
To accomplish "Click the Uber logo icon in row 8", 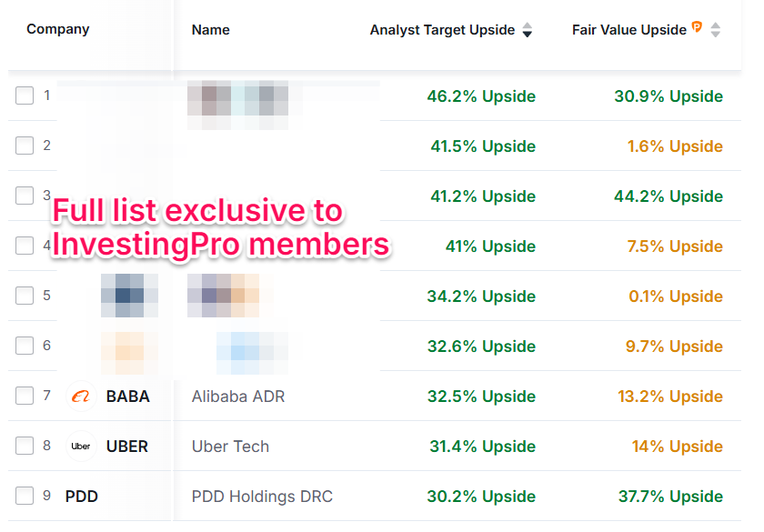I will click(81, 446).
